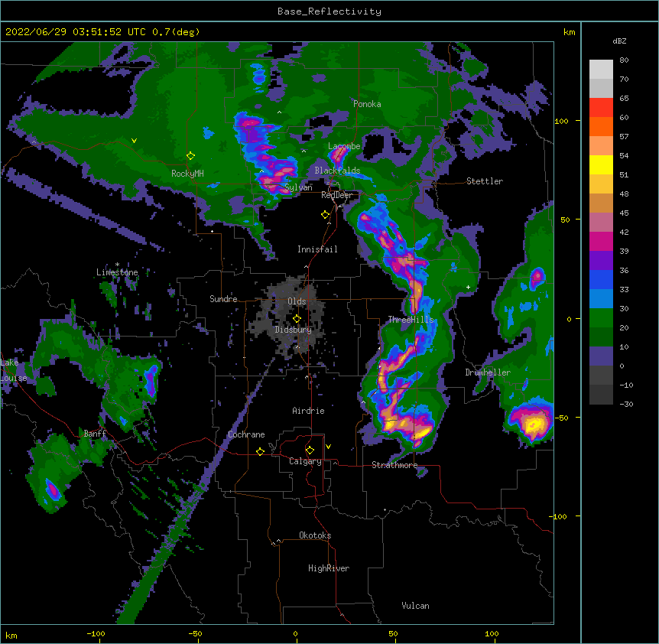
Task: Click the RockyMH label
Action: (x=187, y=174)
